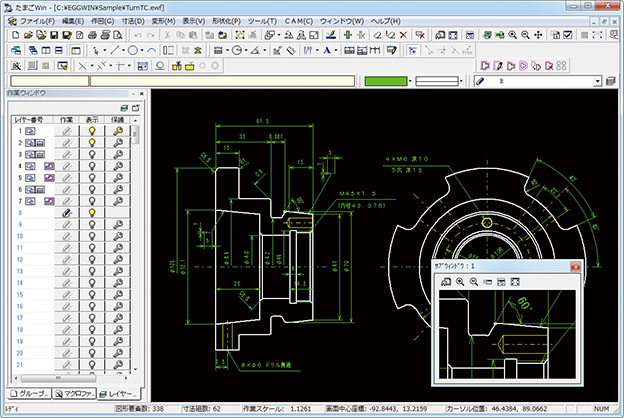The width and height of the screenshot is (624, 418).
Task: Click the green color swatch
Action: [387, 80]
